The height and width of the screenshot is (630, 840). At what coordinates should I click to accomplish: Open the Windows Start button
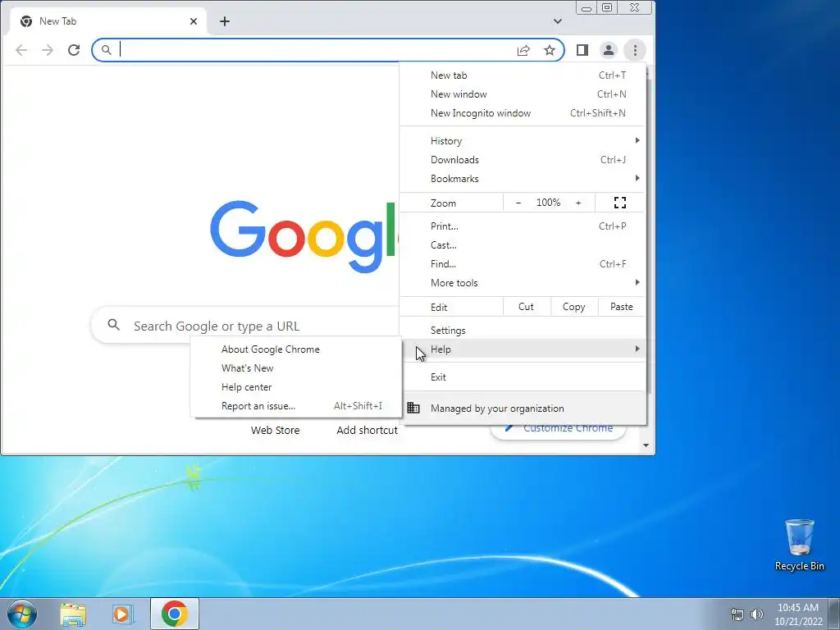[22, 614]
